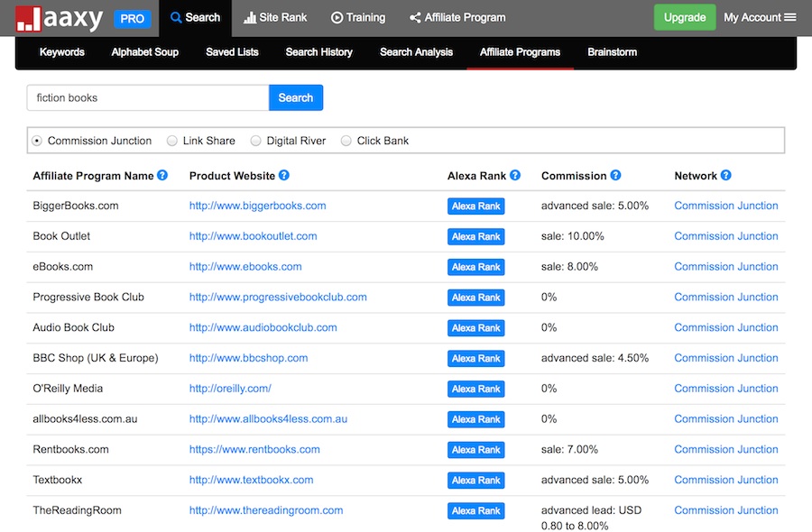Click Alexa Rank button for Textbookx
812x532 pixels.
coord(475,481)
